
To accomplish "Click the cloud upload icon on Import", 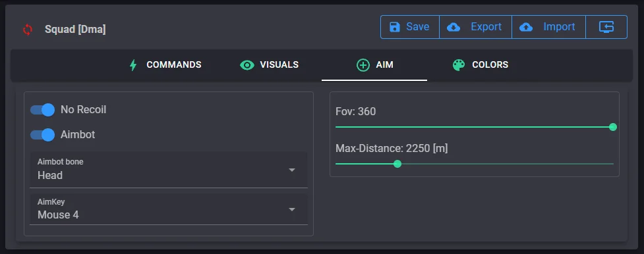I will [x=526, y=27].
